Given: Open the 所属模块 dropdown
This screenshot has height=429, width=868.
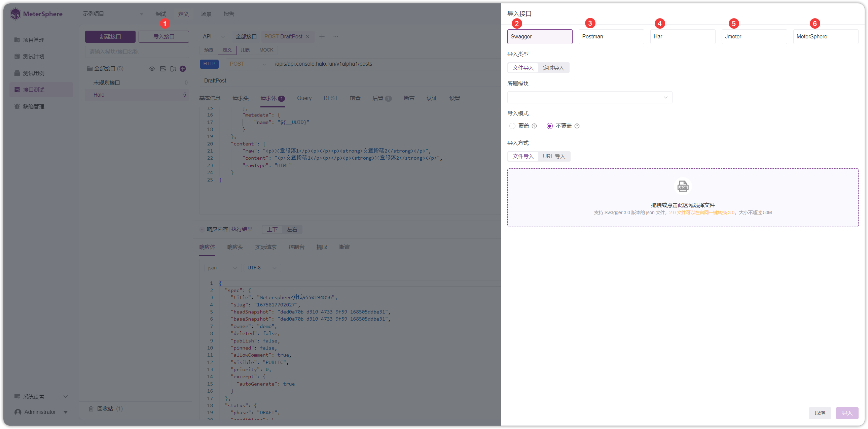Looking at the screenshot, I should (x=590, y=97).
